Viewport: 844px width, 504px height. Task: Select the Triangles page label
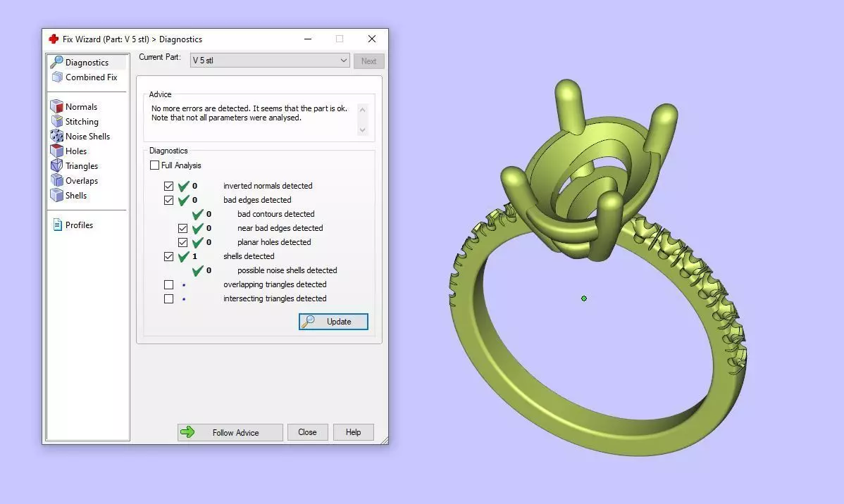(82, 165)
